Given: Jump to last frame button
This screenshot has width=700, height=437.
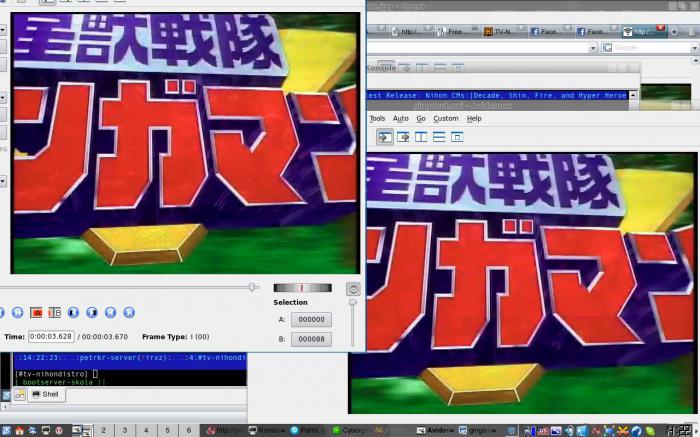Looking at the screenshot, I should (x=129, y=312).
